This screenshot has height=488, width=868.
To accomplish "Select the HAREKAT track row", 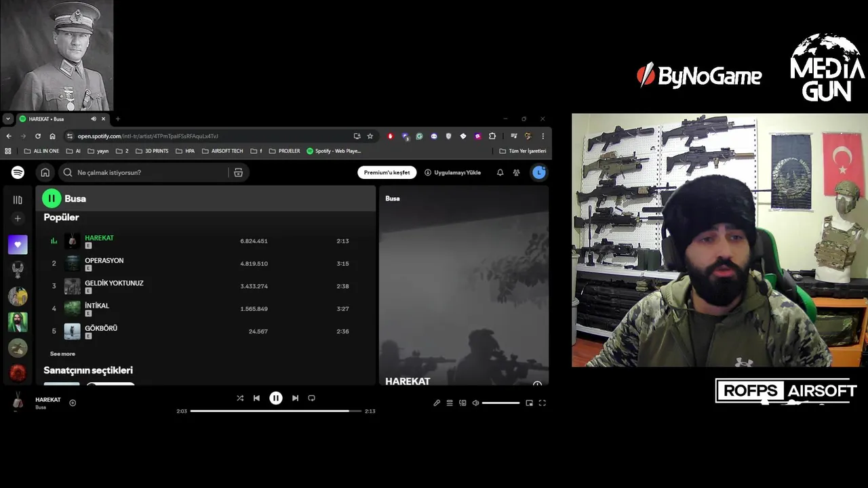I will point(205,241).
